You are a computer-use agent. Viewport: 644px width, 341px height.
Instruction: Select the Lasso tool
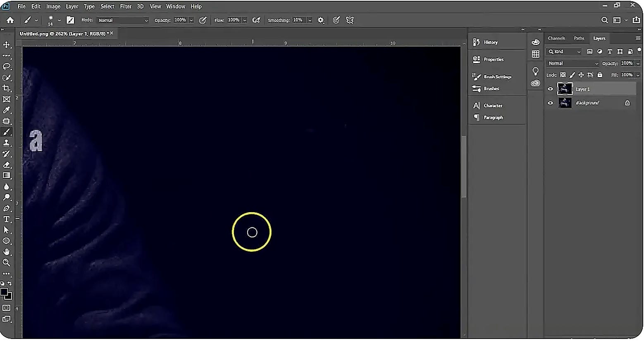7,66
